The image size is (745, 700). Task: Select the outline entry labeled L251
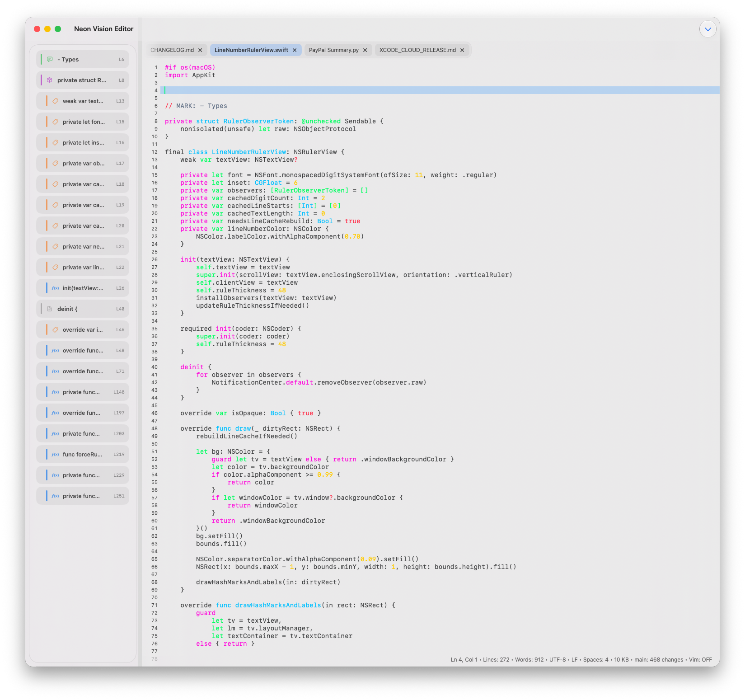[x=83, y=496]
